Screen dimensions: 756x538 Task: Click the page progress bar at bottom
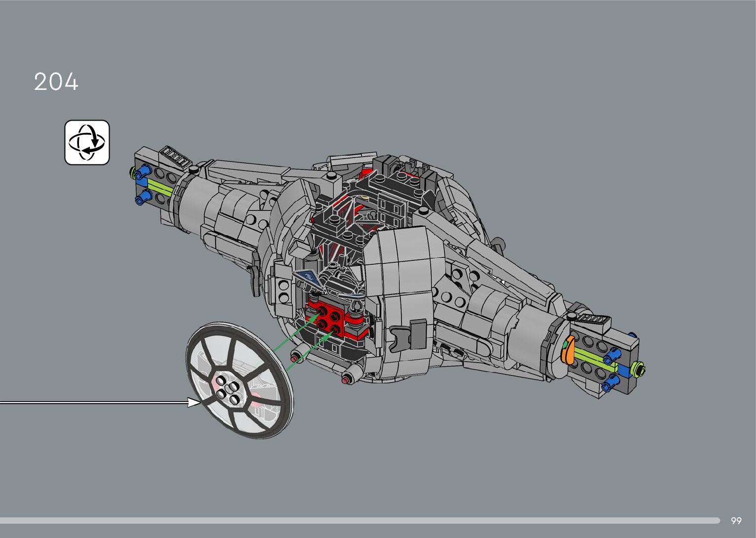click(359, 521)
